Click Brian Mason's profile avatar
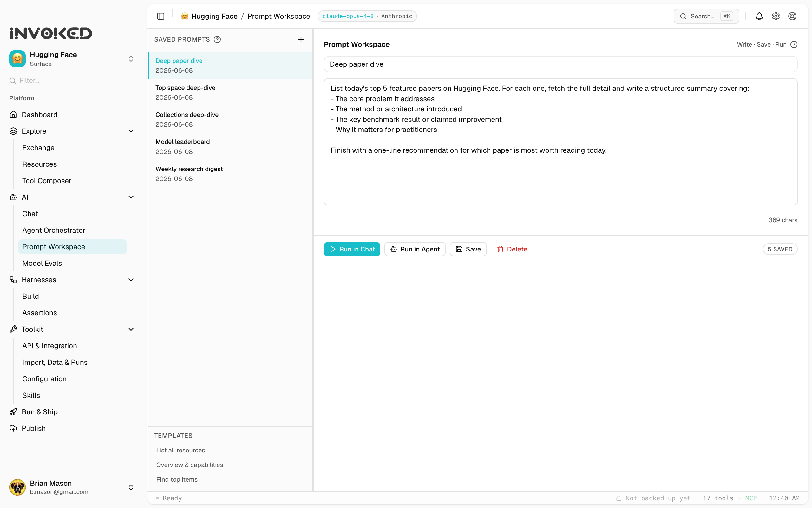Screen dimensions: 812x508 (x=17, y=487)
